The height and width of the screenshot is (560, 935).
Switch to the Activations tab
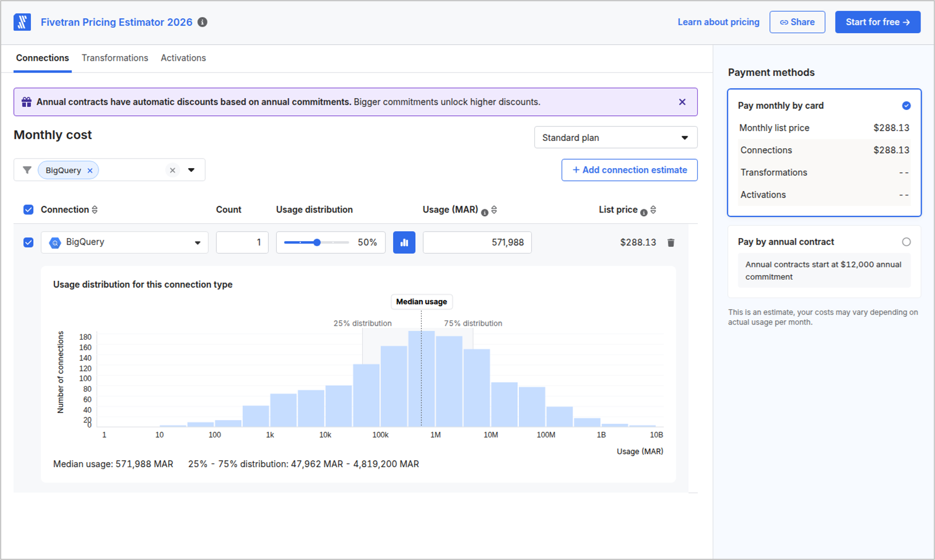183,58
